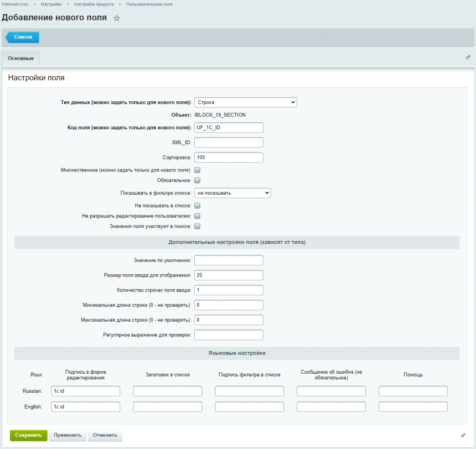The height and width of the screenshot is (449, 476).
Task: Click Russian Заголовок в списке input
Action: (167, 391)
